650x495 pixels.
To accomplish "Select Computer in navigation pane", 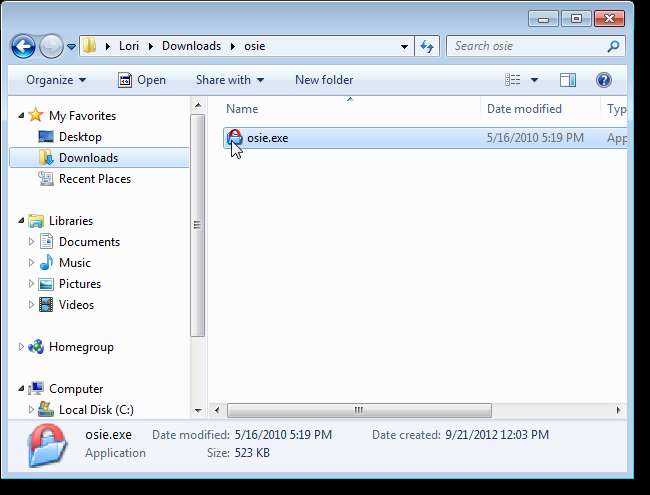I will pyautogui.click(x=76, y=389).
